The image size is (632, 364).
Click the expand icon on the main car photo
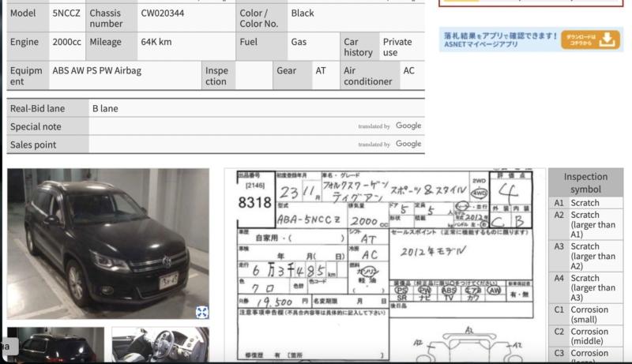pyautogui.click(x=201, y=312)
